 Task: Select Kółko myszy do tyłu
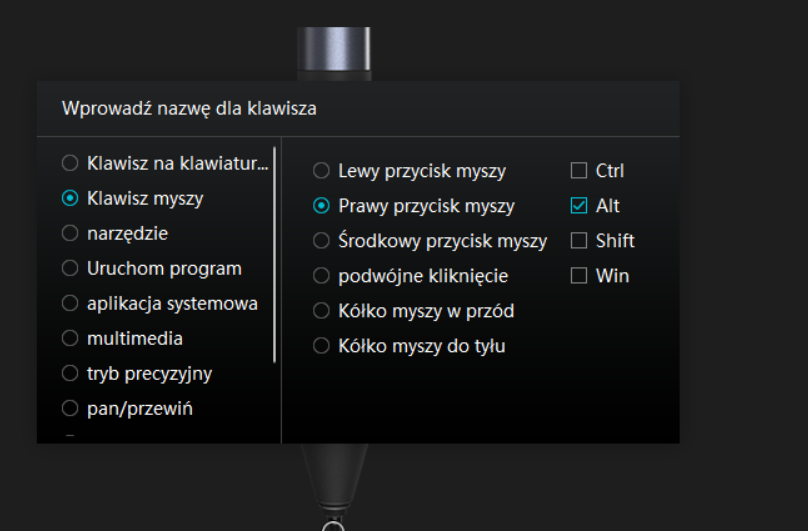pos(321,346)
